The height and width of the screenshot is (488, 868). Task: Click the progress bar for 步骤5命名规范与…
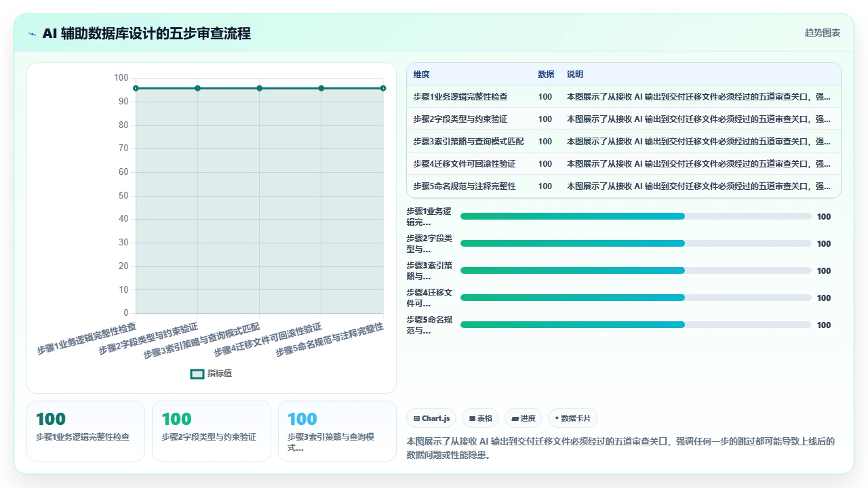click(636, 325)
